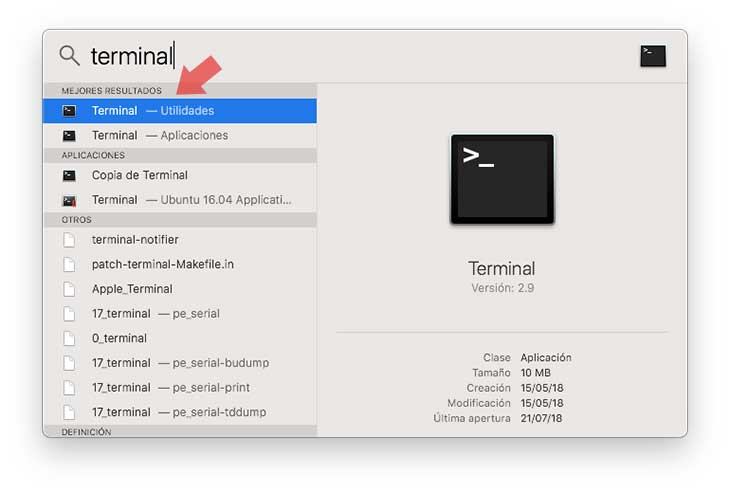Click the Spotlight magnifying glass icon
This screenshot has height=493, width=730.
tap(69, 55)
